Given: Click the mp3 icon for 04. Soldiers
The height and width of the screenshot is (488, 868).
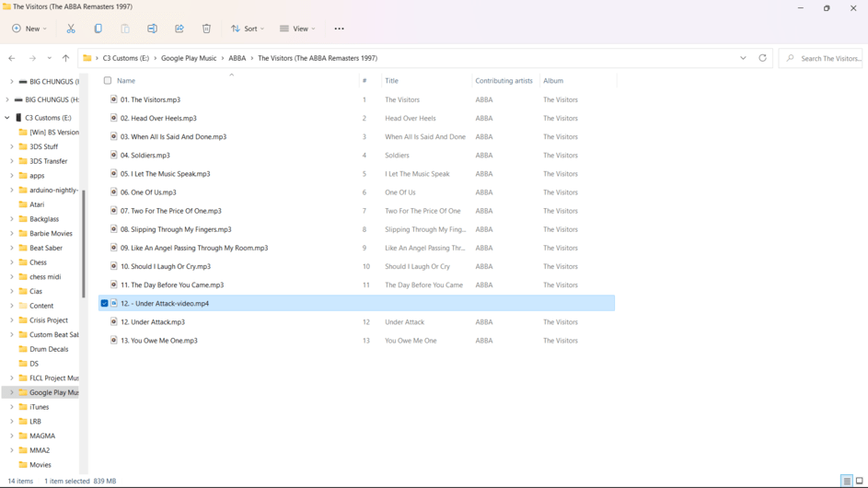Looking at the screenshot, I should coord(113,155).
